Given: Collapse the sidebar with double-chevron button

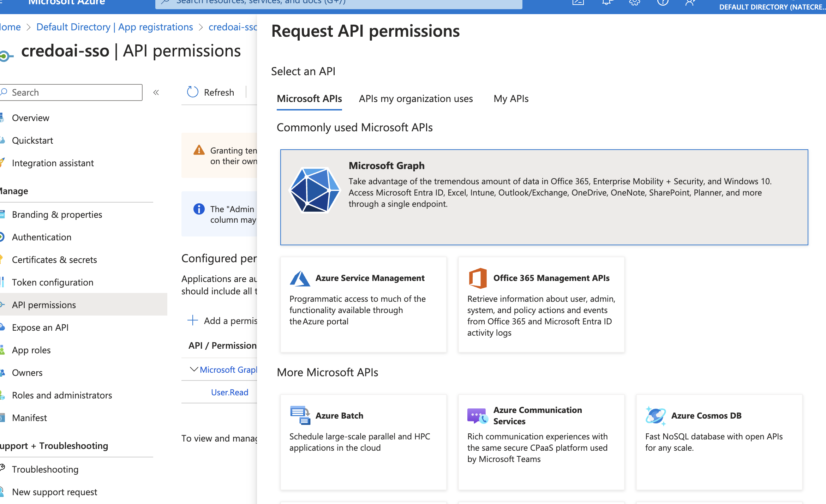Looking at the screenshot, I should click(156, 92).
